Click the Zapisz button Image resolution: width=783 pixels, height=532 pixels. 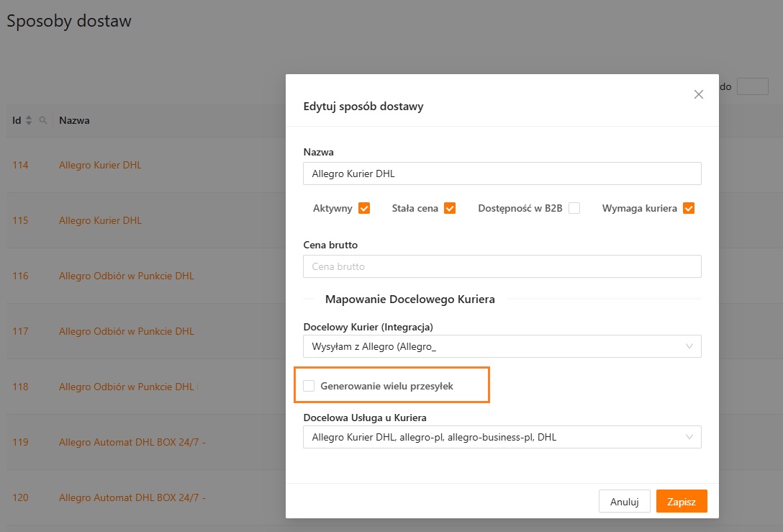click(x=682, y=501)
